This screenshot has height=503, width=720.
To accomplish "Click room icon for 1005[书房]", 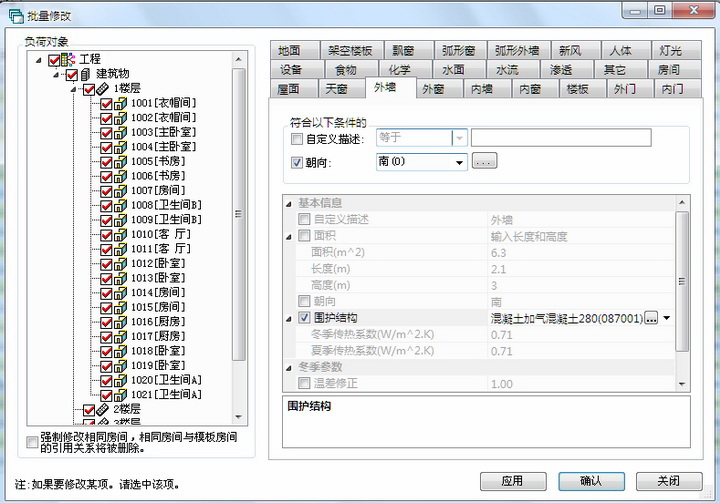I will [120, 162].
